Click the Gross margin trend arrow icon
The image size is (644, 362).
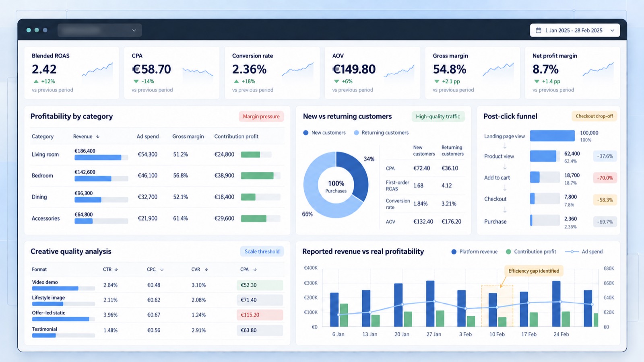pyautogui.click(x=437, y=82)
